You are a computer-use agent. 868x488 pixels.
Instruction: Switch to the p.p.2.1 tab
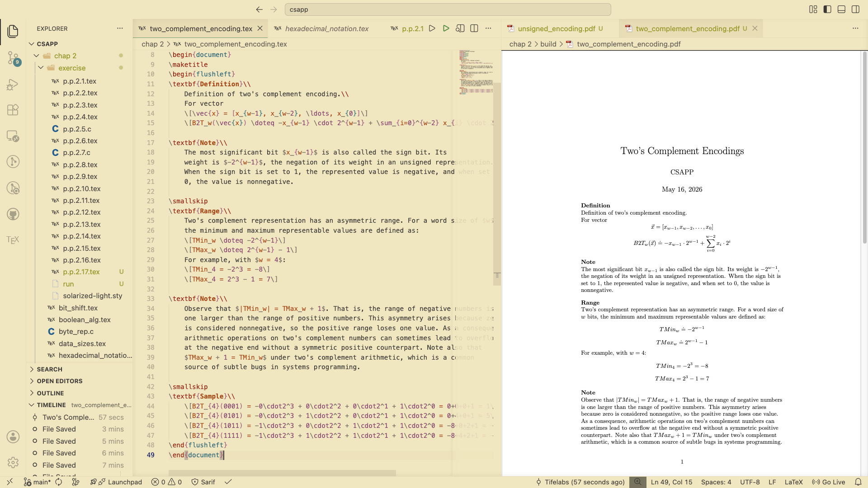click(x=407, y=28)
